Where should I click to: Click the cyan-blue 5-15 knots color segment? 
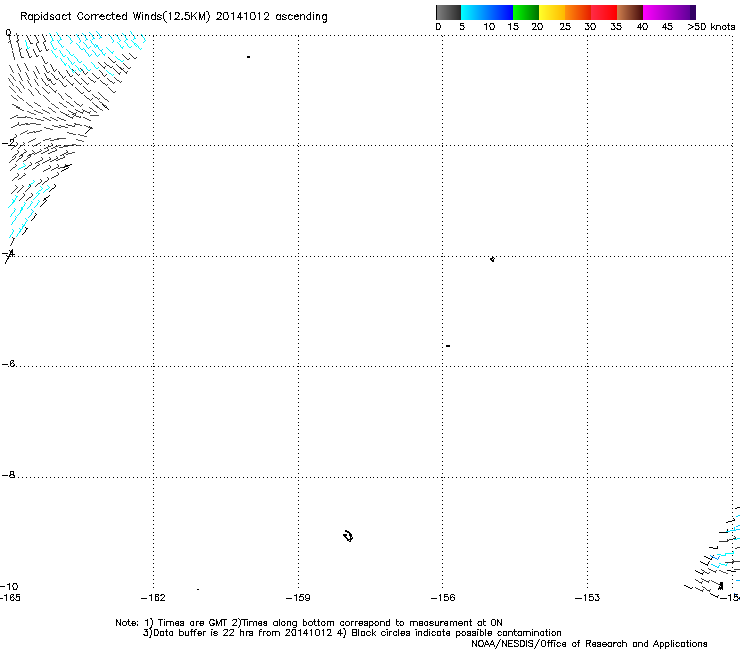click(487, 12)
